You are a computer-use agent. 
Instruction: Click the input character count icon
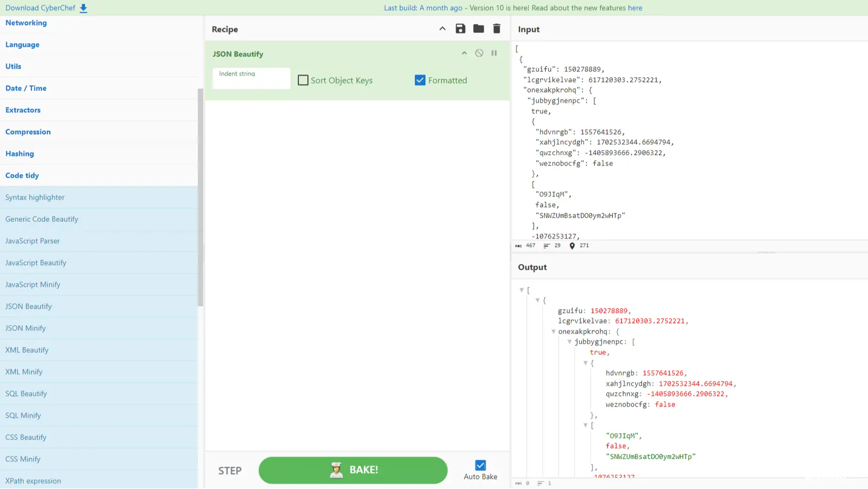pos(519,246)
